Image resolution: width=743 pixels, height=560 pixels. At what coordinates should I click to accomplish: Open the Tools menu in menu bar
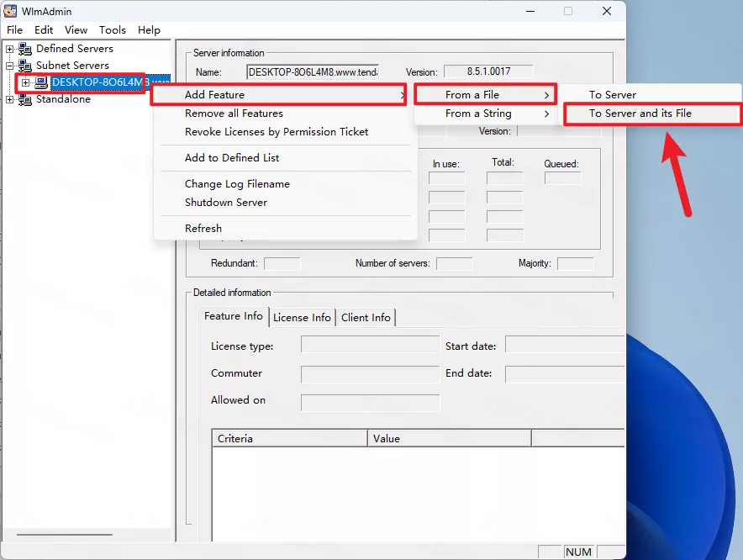113,30
